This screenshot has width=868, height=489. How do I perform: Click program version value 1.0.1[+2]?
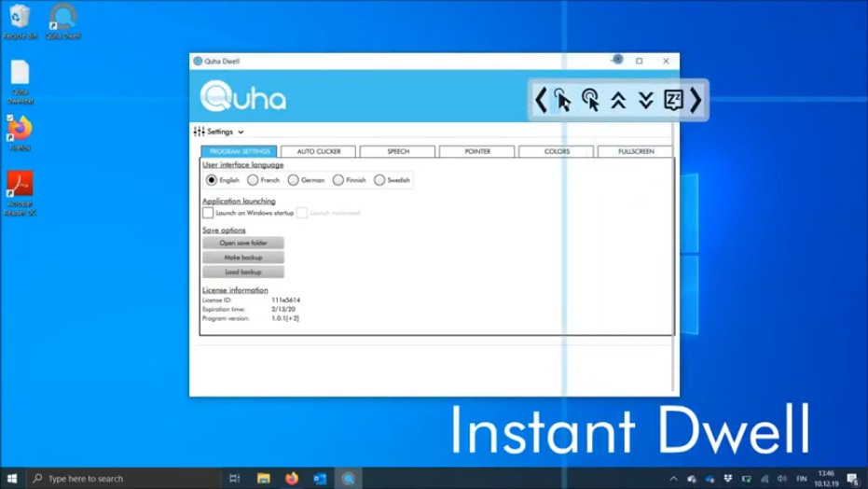coord(285,318)
